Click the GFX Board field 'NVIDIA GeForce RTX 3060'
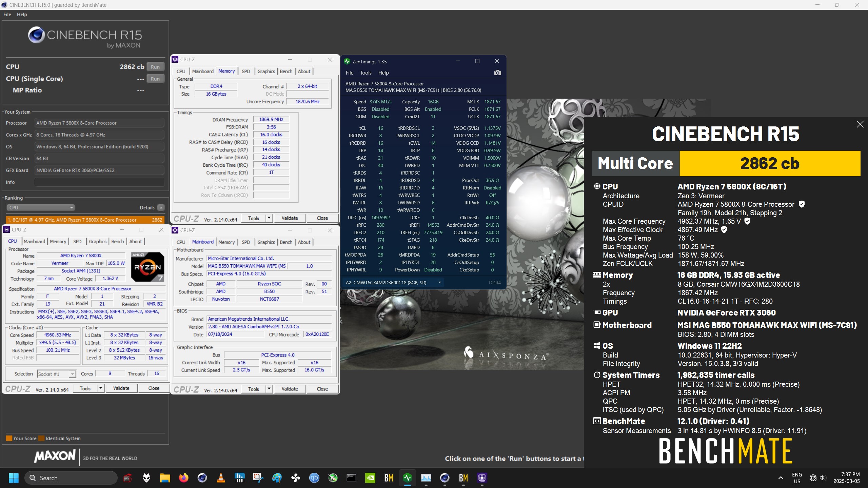This screenshot has height=488, width=868. point(99,170)
